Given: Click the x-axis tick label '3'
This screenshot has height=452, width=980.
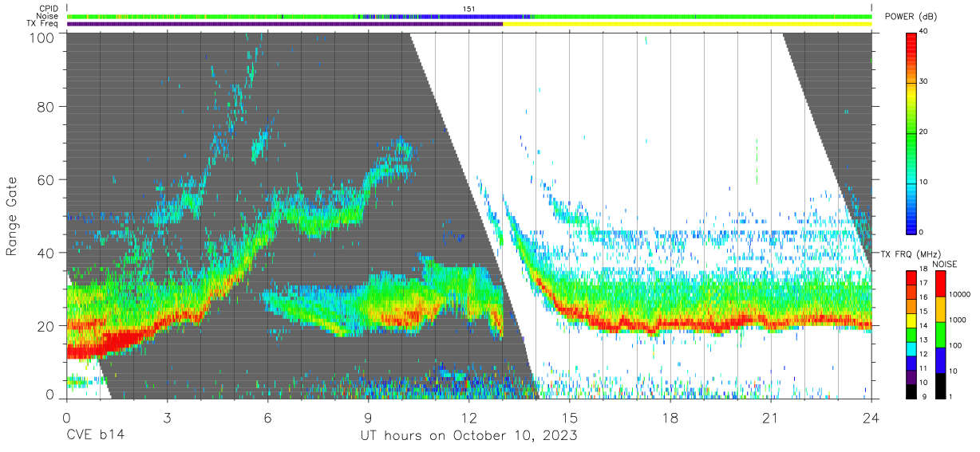Looking at the screenshot, I should pos(167,418).
